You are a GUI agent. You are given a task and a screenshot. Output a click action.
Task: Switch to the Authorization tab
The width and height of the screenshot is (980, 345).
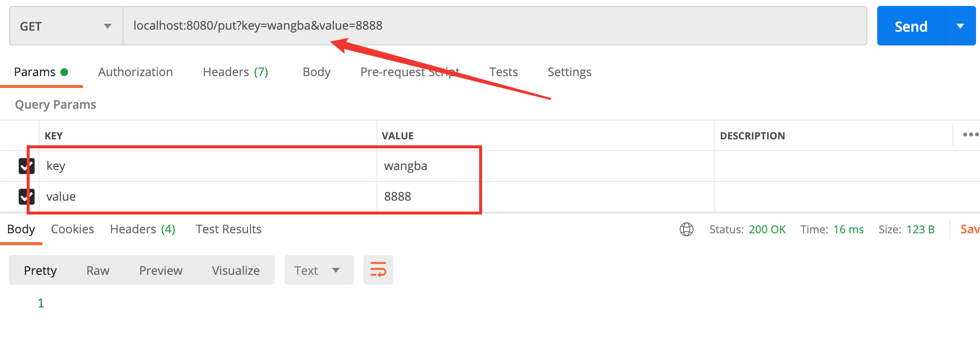[x=135, y=72]
